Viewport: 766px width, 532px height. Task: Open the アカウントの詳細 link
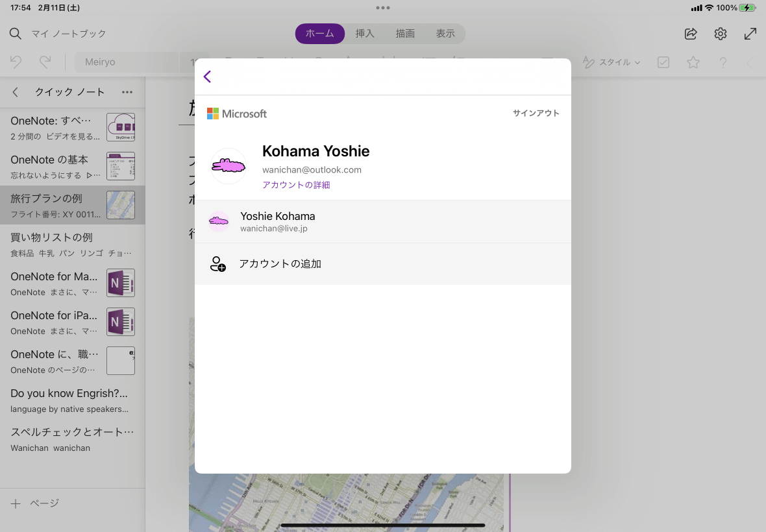[296, 185]
